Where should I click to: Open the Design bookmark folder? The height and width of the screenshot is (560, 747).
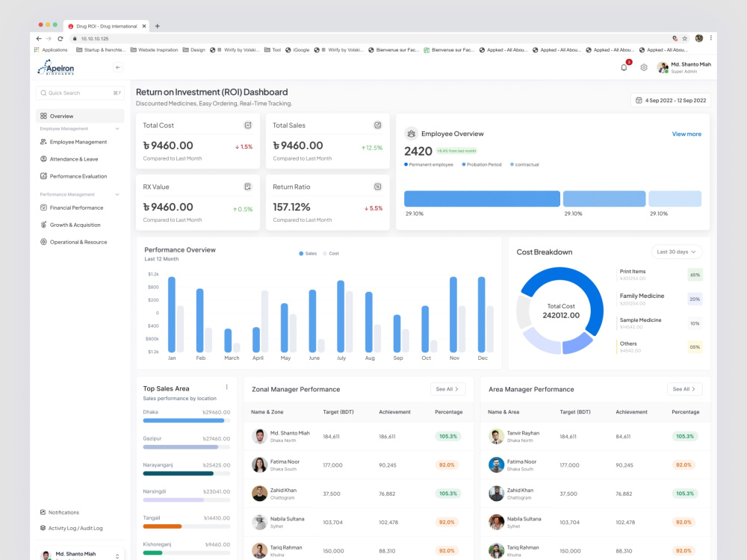(x=194, y=49)
